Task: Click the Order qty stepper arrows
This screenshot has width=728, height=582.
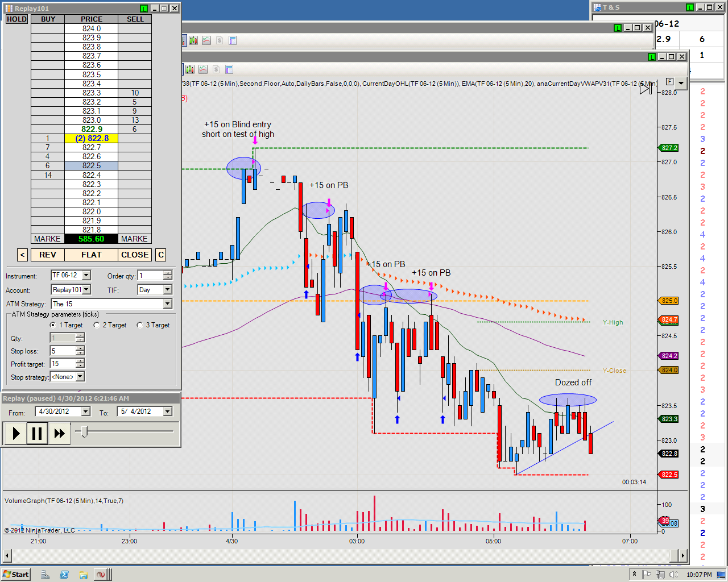Action: (167, 275)
